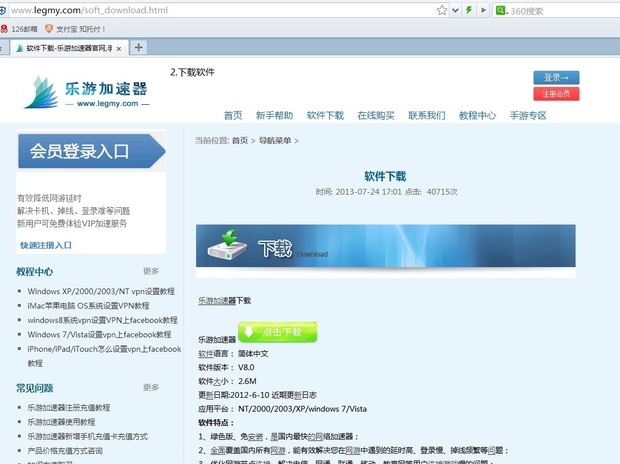Click the tab favicon of 软件下载 tab

[19, 48]
